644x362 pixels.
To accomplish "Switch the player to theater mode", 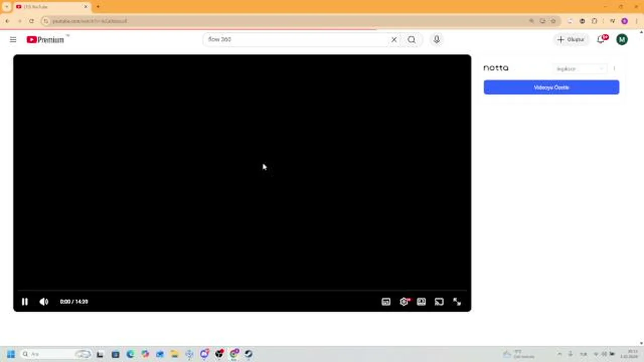I will [x=421, y=302].
